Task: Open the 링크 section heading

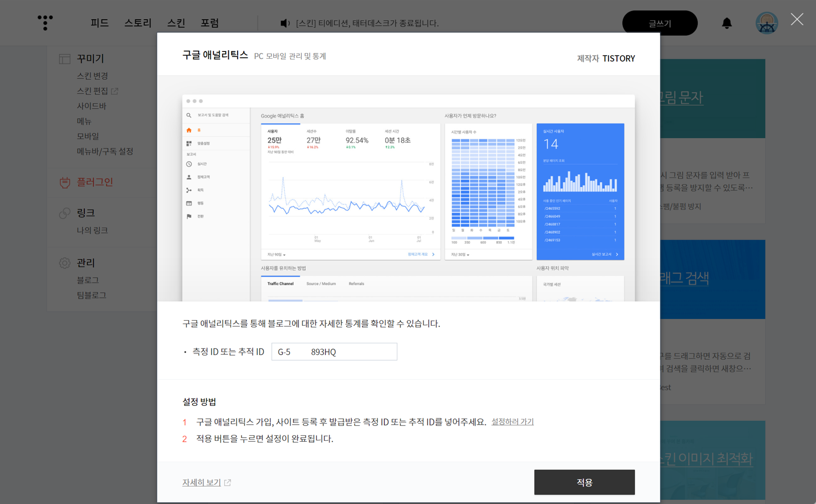Action: 86,213
